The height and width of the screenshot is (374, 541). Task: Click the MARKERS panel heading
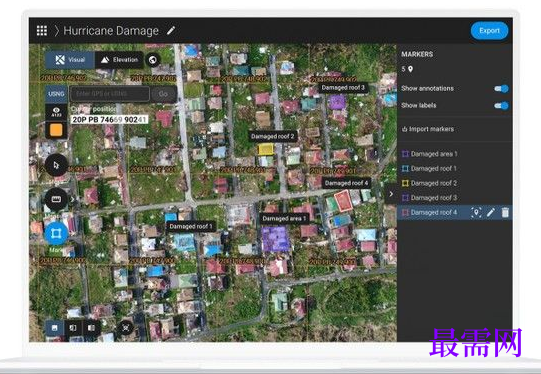[417, 54]
